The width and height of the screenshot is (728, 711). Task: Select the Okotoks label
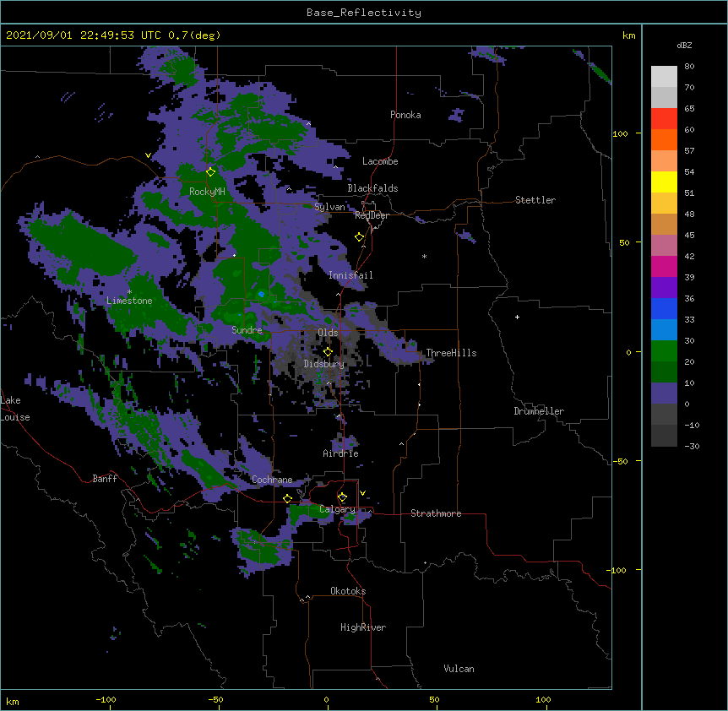348,591
